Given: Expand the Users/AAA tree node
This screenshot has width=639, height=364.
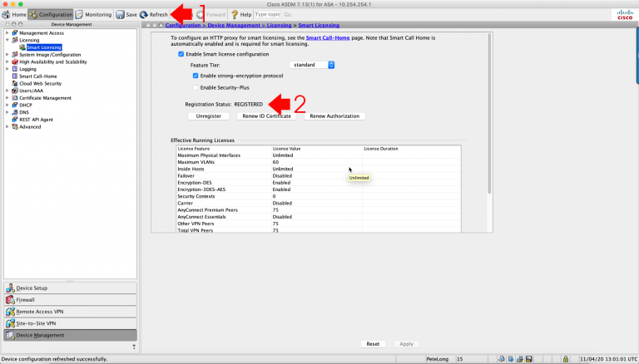Looking at the screenshot, I should [x=7, y=91].
